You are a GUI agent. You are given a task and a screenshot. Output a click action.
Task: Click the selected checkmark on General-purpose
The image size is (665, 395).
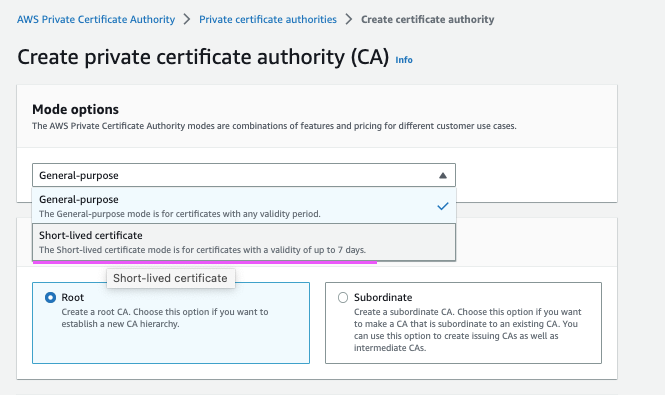443,206
